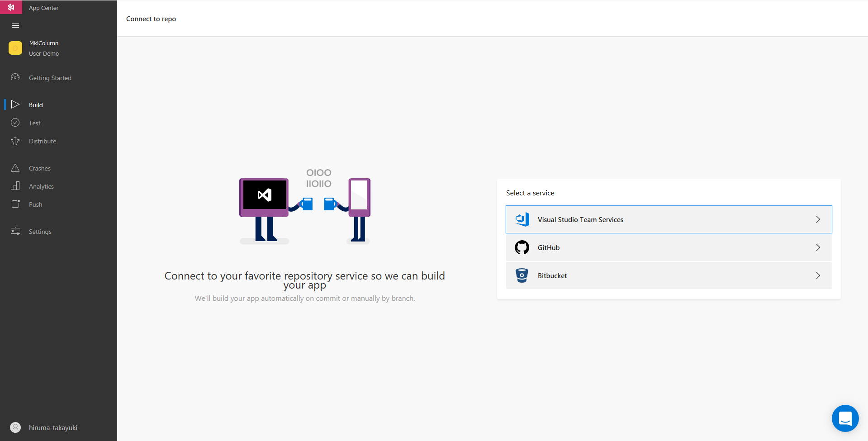Select Build in the sidebar
The image size is (868, 441).
[36, 105]
